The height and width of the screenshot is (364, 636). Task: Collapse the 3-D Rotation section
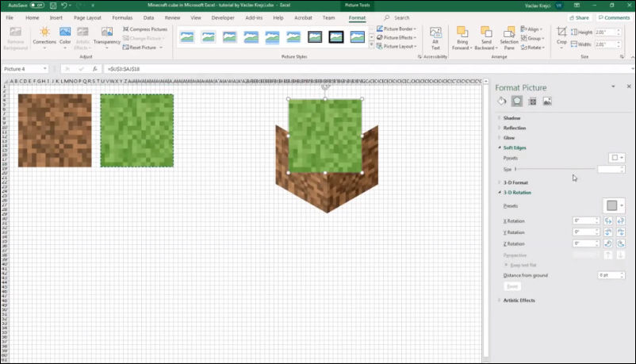tap(517, 193)
